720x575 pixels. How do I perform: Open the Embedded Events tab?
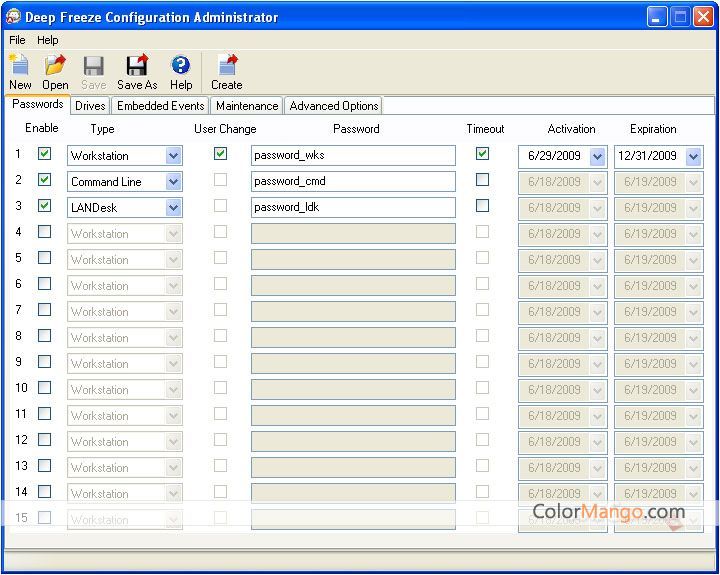(x=160, y=106)
